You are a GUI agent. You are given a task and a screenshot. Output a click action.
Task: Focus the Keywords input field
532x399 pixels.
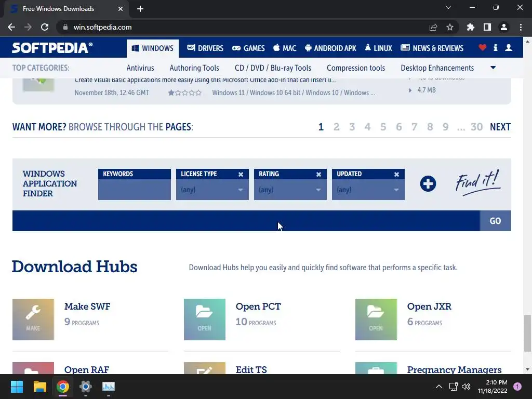[x=135, y=190]
